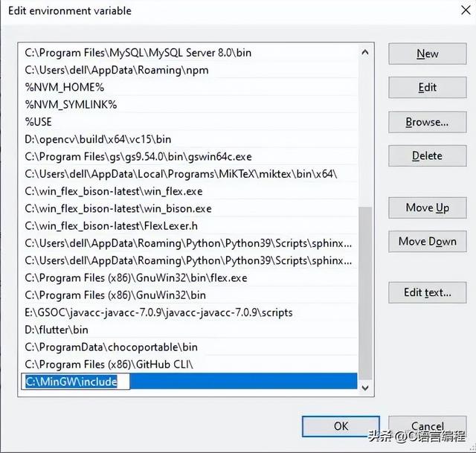The image size is (476, 453).
Task: Select the AppData\Roaming\npm path
Action: [190, 70]
